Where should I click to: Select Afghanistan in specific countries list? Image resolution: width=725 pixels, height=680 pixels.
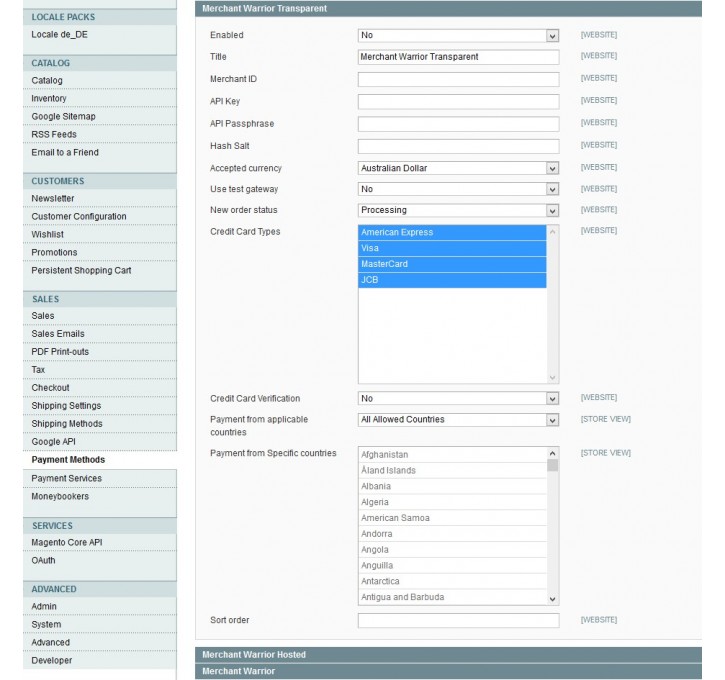point(452,454)
